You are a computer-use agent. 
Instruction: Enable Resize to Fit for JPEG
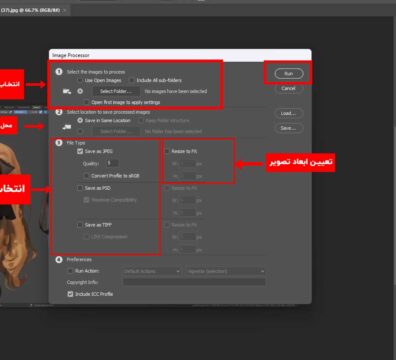coord(167,151)
